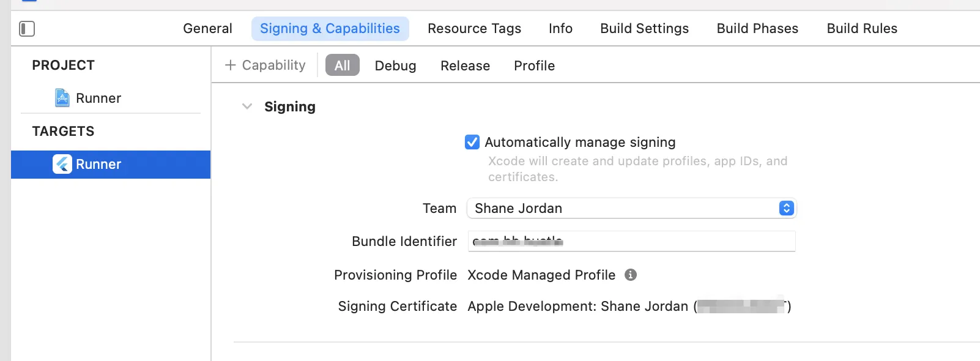Viewport: 980px width, 361px height.
Task: Select the Profile configuration filter
Action: [534, 65]
